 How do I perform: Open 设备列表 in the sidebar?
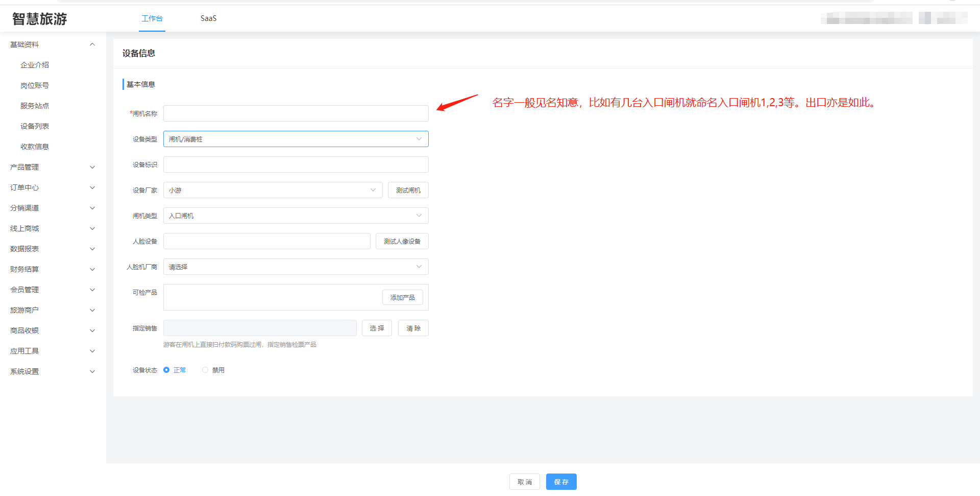[35, 126]
